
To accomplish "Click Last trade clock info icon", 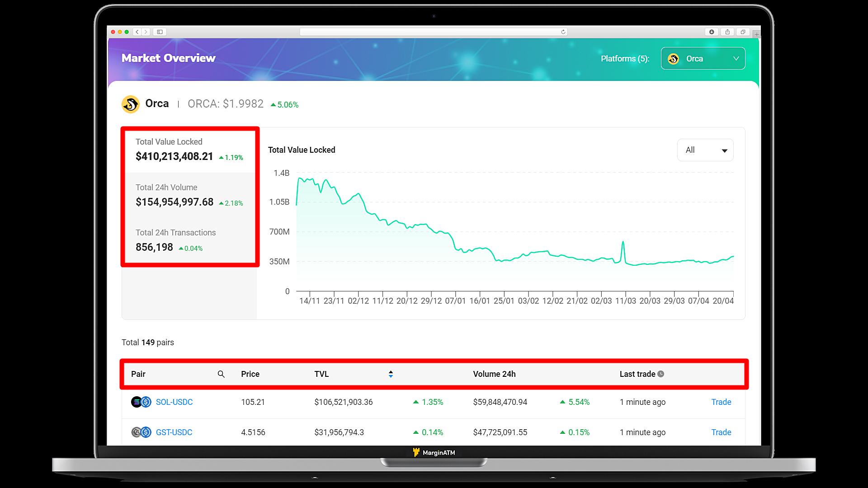I will pos(660,374).
